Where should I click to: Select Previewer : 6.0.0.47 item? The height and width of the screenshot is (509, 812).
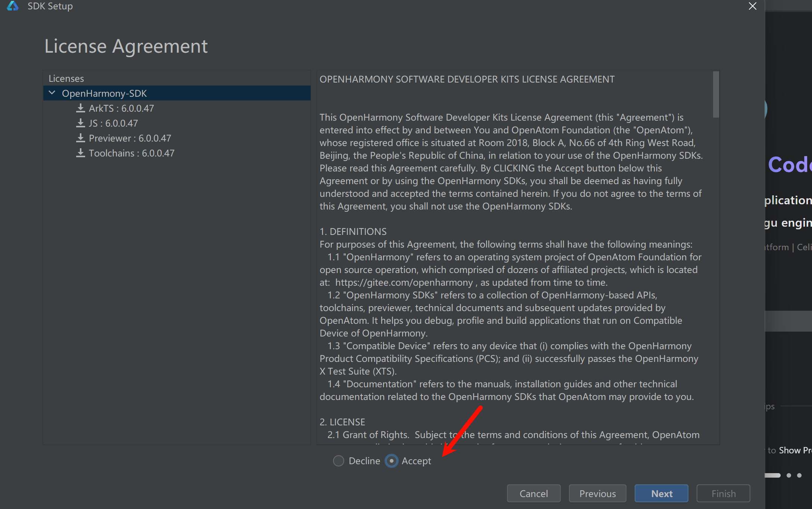click(x=130, y=138)
